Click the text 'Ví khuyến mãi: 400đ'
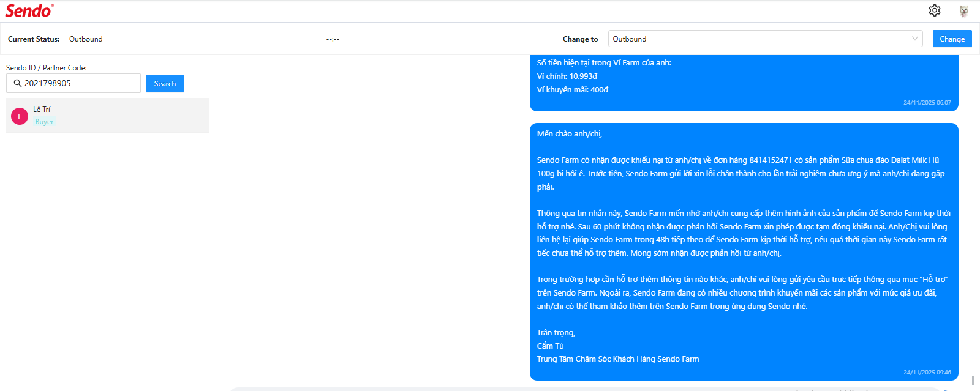The image size is (980, 391). (573, 89)
